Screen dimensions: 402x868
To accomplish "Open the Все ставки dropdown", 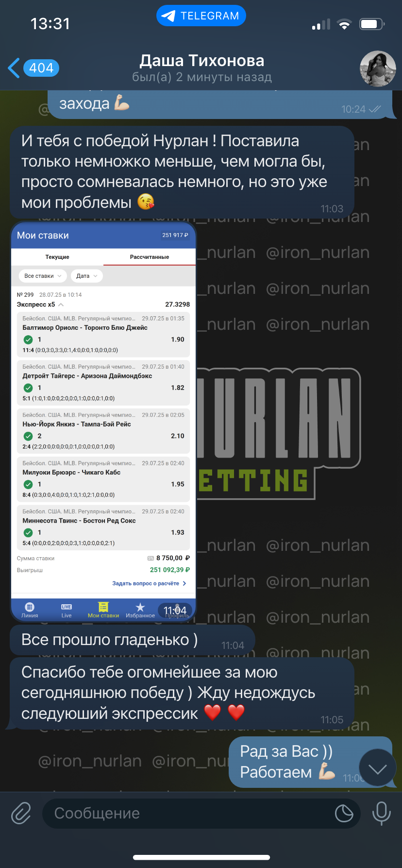I will click(42, 276).
